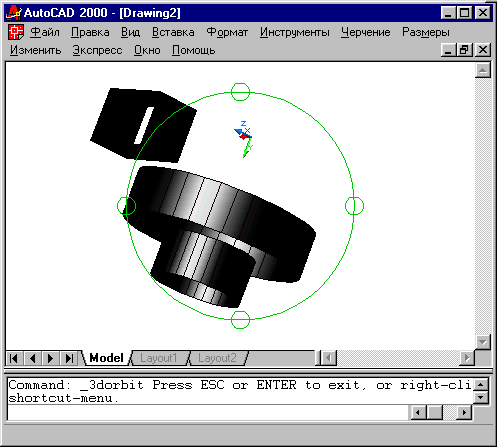
Task: Open the Черчение menu
Action: click(x=365, y=32)
